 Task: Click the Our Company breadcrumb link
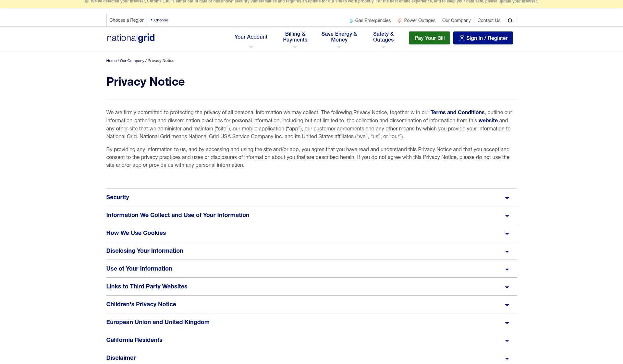pyautogui.click(x=132, y=61)
